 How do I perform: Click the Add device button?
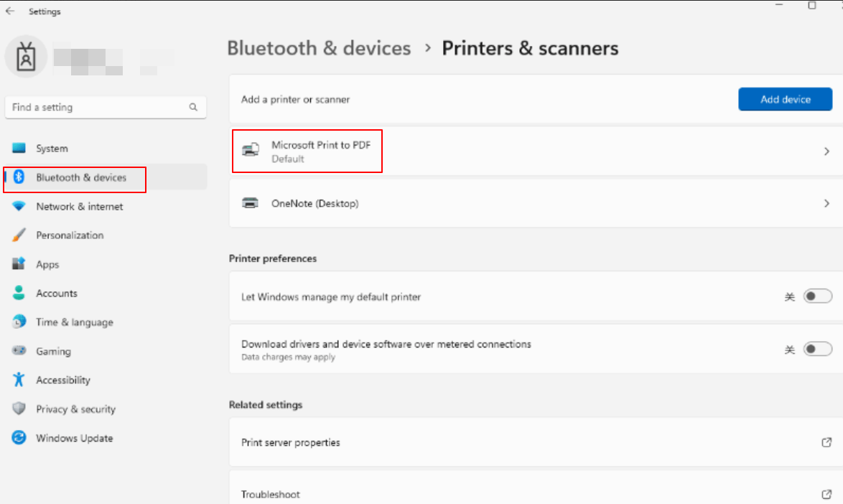[785, 99]
